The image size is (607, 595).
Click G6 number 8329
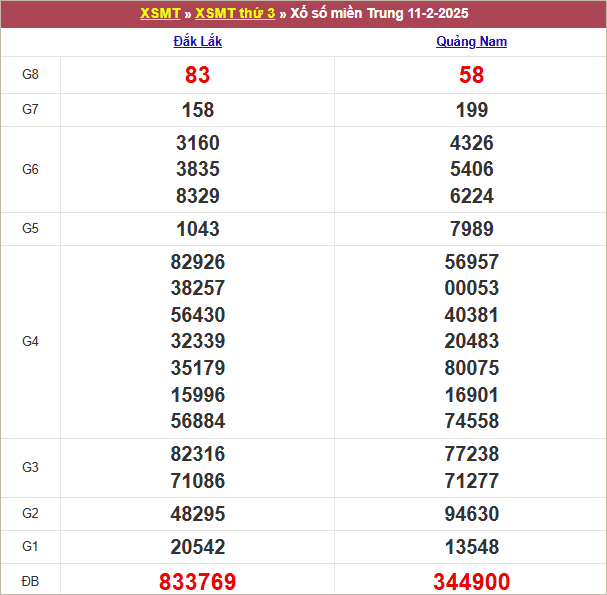[198, 196]
